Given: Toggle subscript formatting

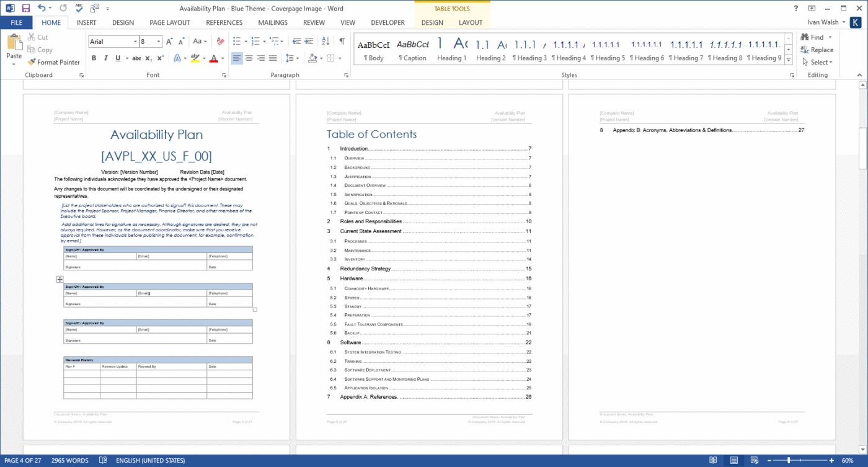Looking at the screenshot, I should 148,58.
